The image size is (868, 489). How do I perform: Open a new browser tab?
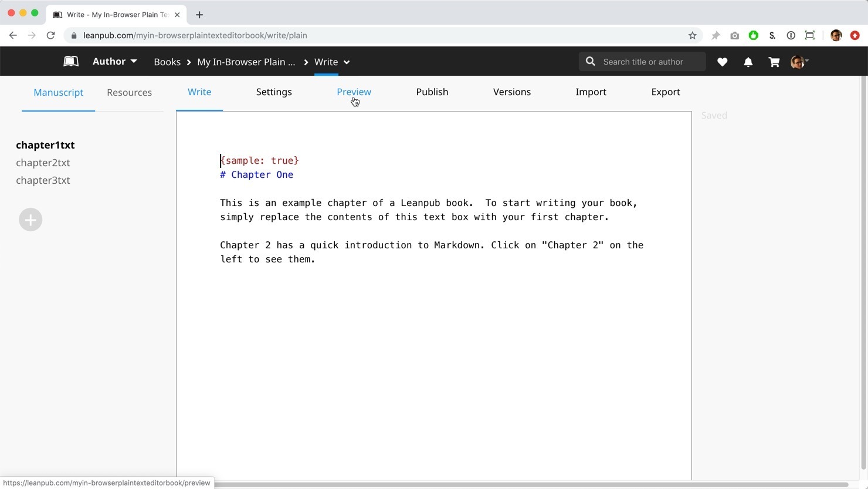(199, 15)
